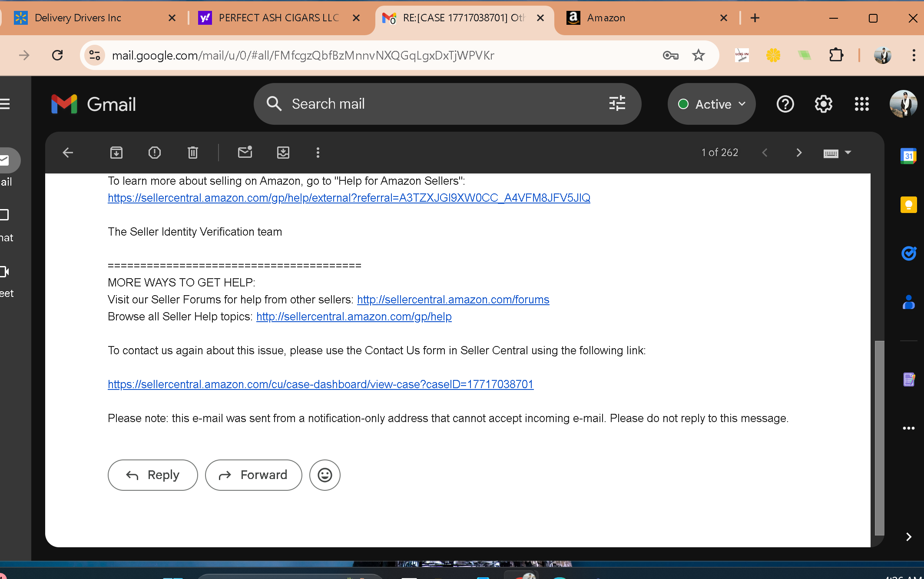Open Google Keep side panel

pyautogui.click(x=908, y=205)
